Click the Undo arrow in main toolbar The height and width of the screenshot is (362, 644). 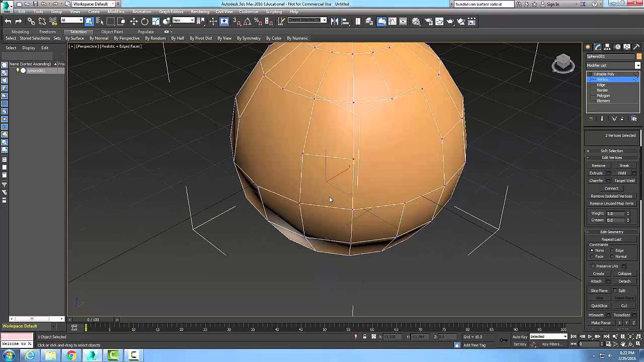coord(8,21)
